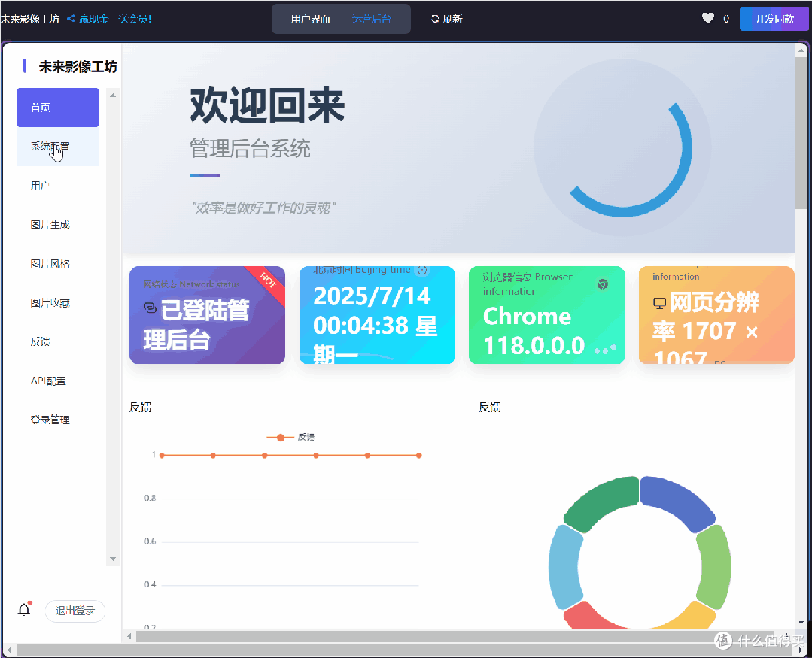
Task: Select 图片收藏 in the sidebar
Action: coord(58,302)
